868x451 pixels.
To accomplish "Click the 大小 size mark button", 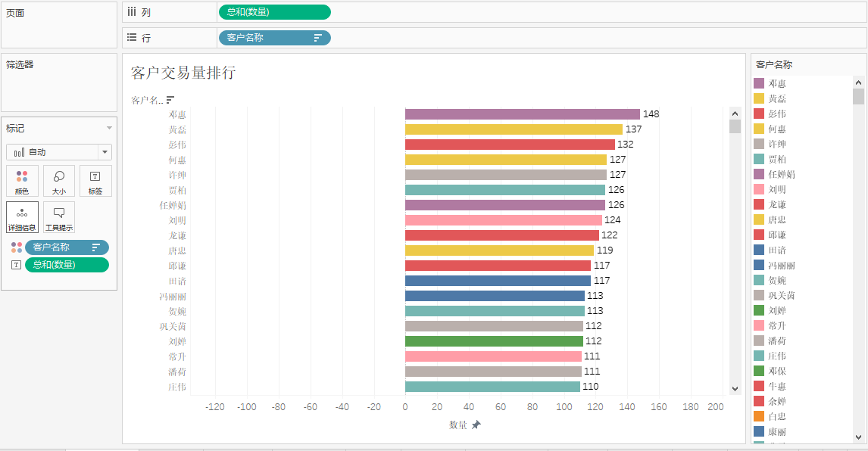I will tap(59, 181).
